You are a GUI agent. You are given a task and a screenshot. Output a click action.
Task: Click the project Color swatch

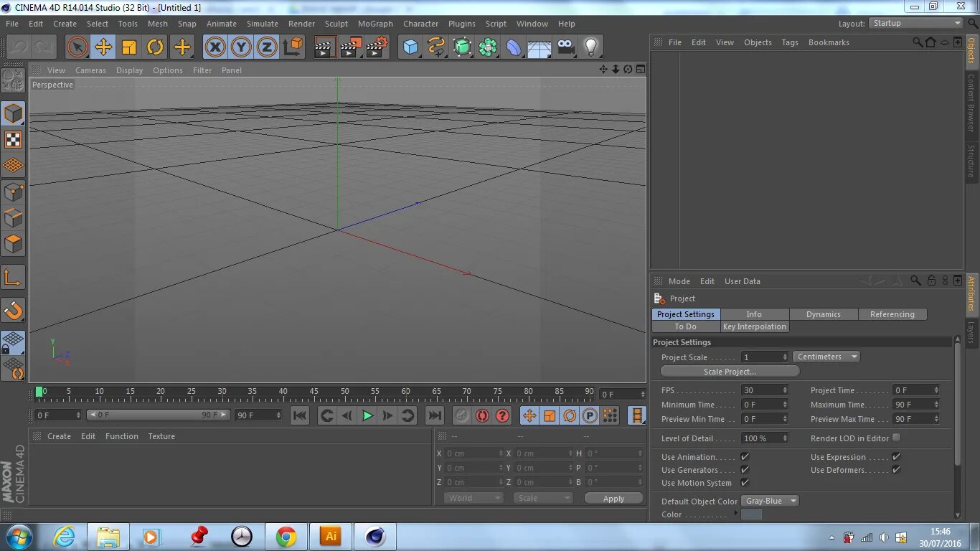[751, 514]
